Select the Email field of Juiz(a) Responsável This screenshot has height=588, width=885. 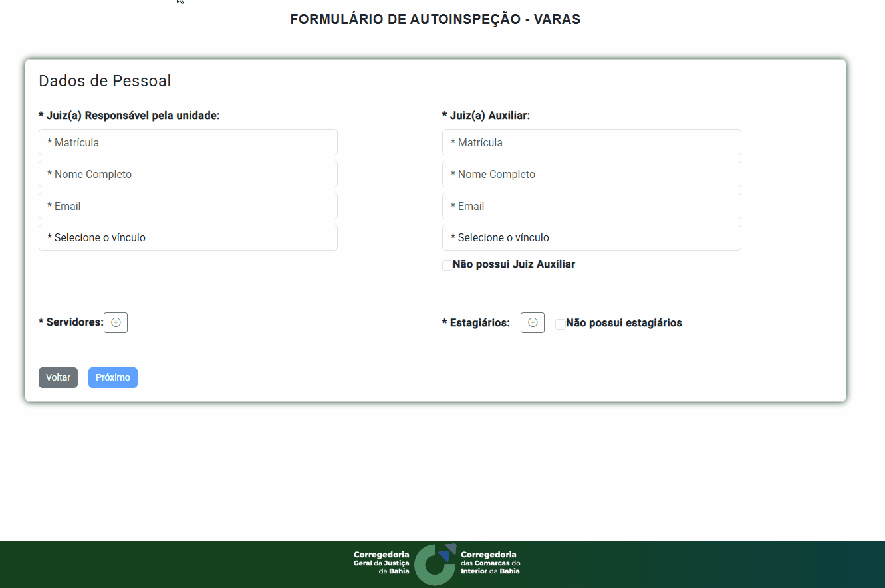[x=188, y=206]
